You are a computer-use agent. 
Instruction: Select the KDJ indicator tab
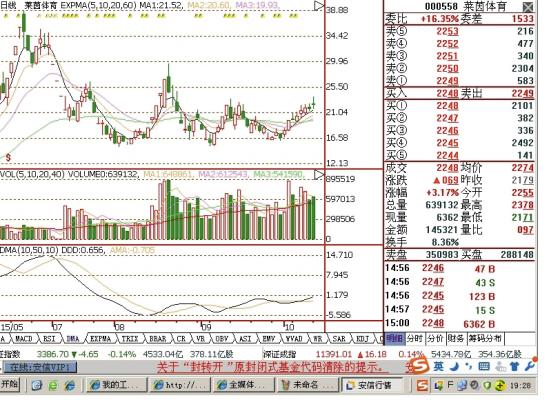point(362,339)
